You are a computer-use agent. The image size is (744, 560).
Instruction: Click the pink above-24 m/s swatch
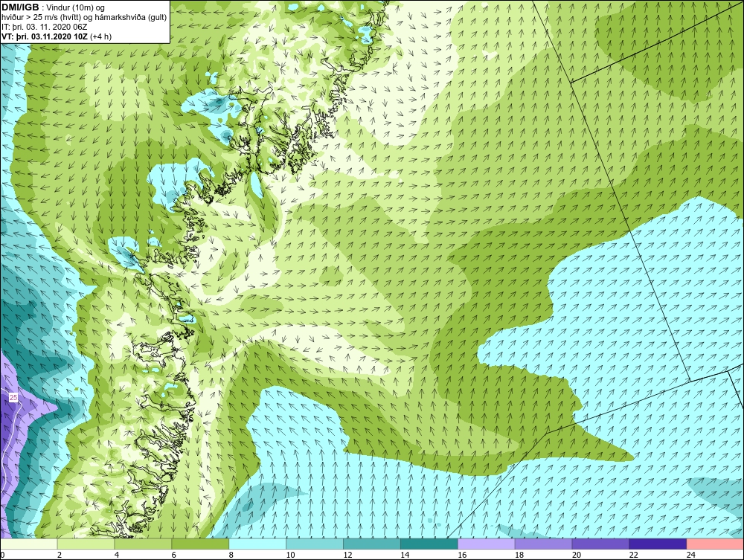click(715, 544)
